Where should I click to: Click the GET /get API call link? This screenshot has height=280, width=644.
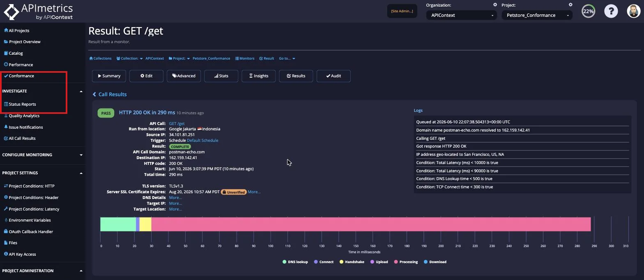[x=177, y=123]
